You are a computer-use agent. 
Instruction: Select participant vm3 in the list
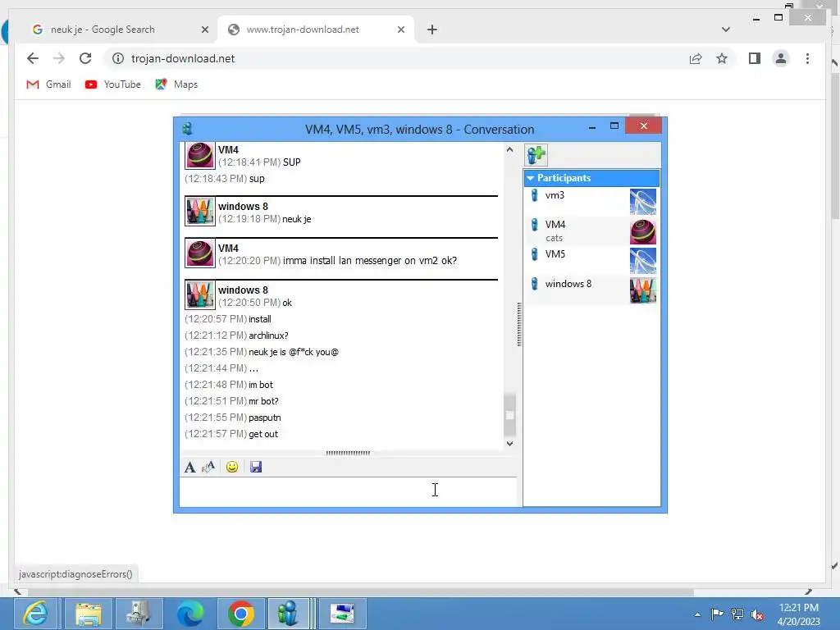tap(591, 202)
